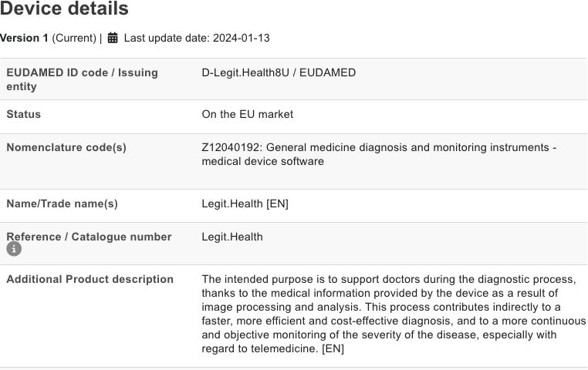Viewport: 588px width, 370px height.
Task: Click the Name/Trade name(s) label
Action: coord(63,203)
